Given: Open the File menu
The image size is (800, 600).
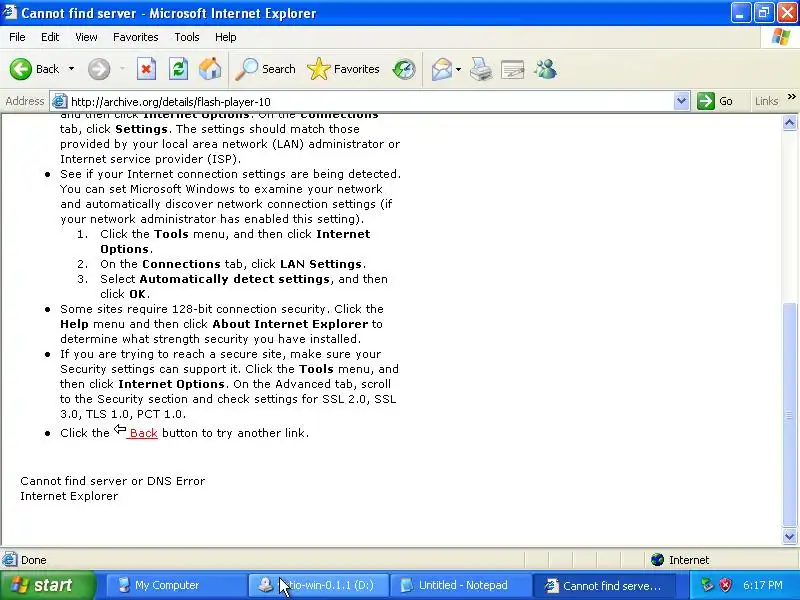Looking at the screenshot, I should coord(17,37).
